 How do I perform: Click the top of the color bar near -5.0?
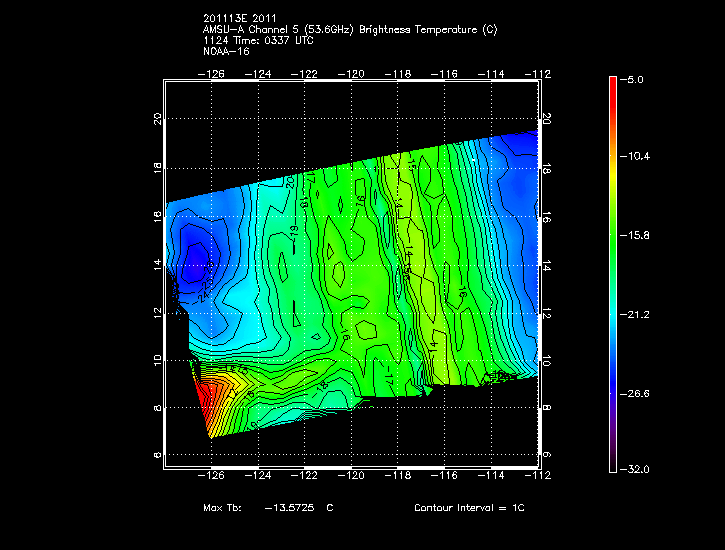click(613, 82)
